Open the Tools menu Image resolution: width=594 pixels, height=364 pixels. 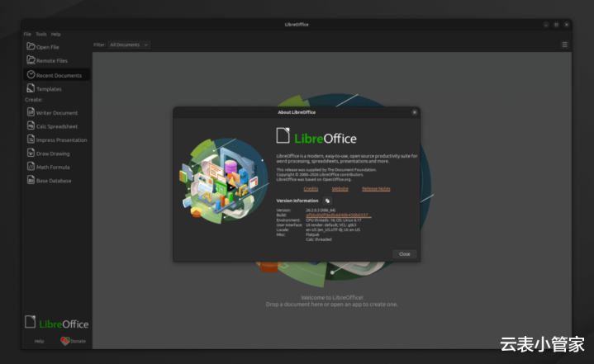[x=40, y=34]
